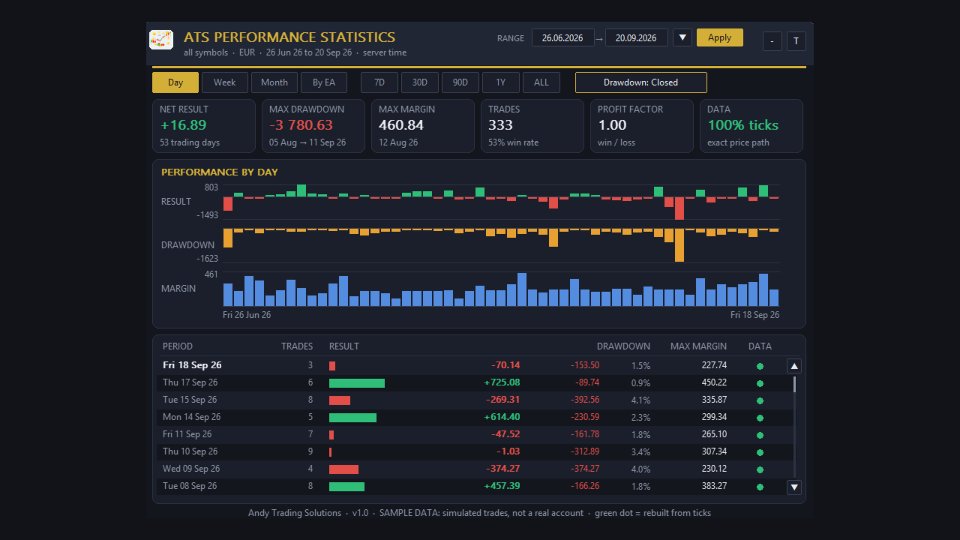Click the TRADES column header

(x=297, y=347)
